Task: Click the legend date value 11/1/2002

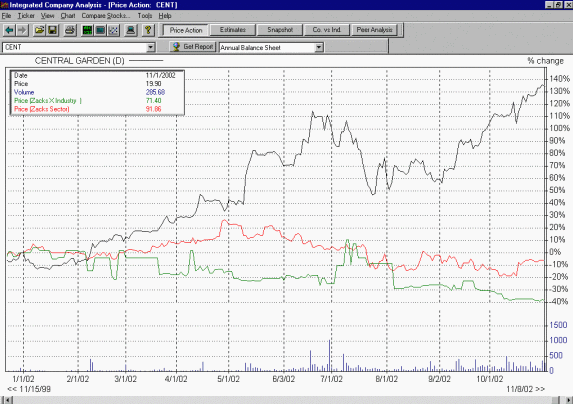Action: point(160,75)
